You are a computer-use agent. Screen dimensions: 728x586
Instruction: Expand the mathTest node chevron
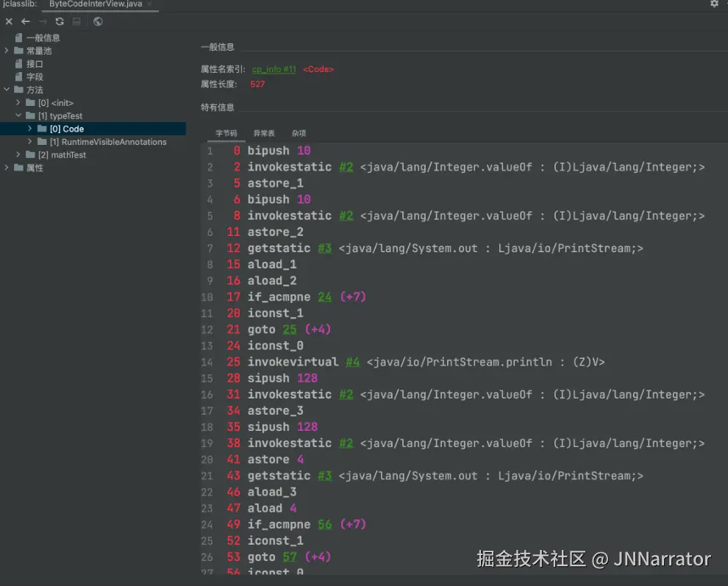(18, 154)
